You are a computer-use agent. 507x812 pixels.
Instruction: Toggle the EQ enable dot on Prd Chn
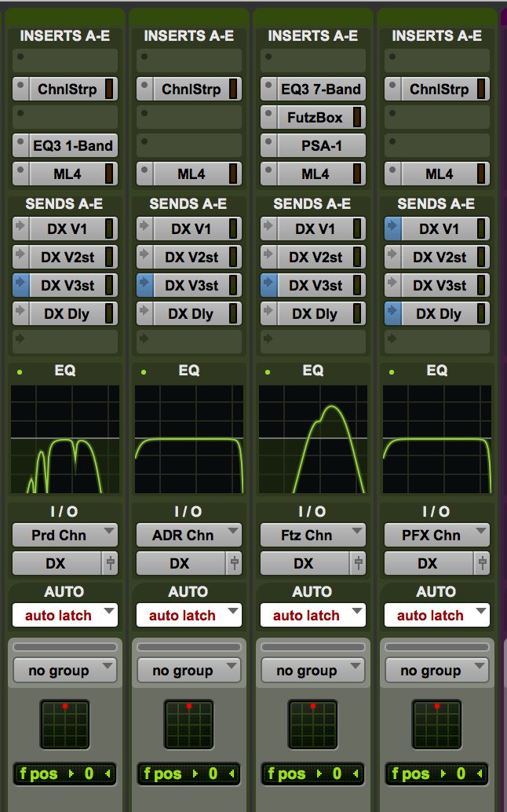tap(20, 372)
